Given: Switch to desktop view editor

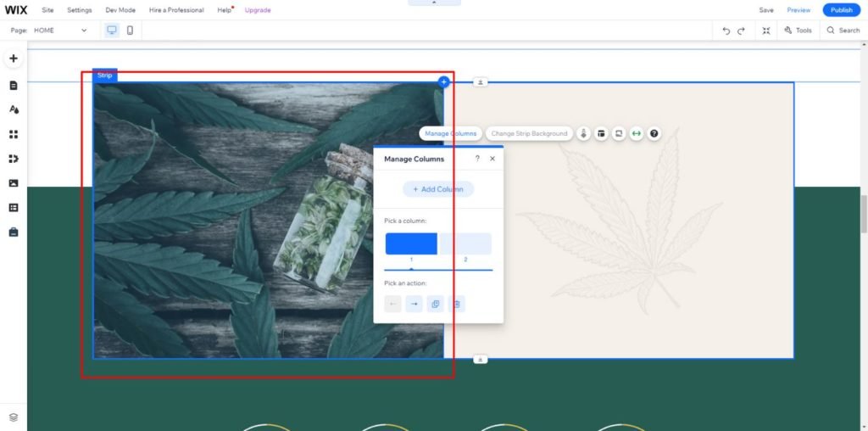Looking at the screenshot, I should point(112,31).
